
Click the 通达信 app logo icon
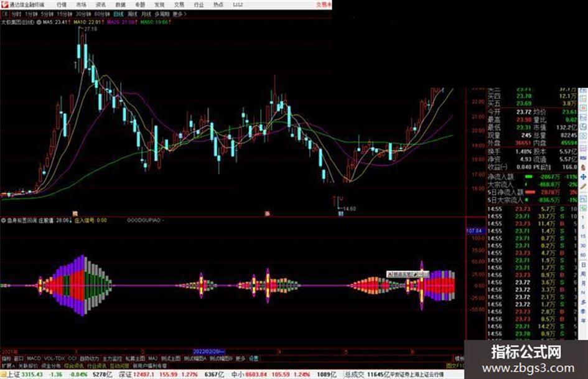4,4
